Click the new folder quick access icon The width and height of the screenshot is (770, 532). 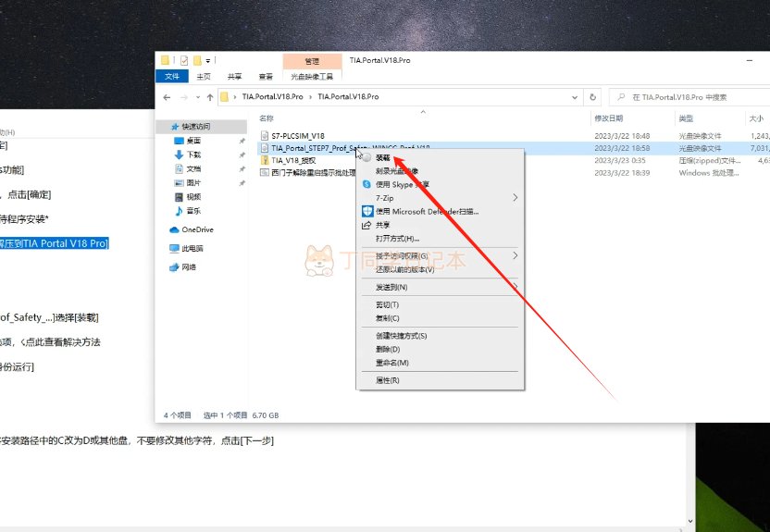coord(197,60)
